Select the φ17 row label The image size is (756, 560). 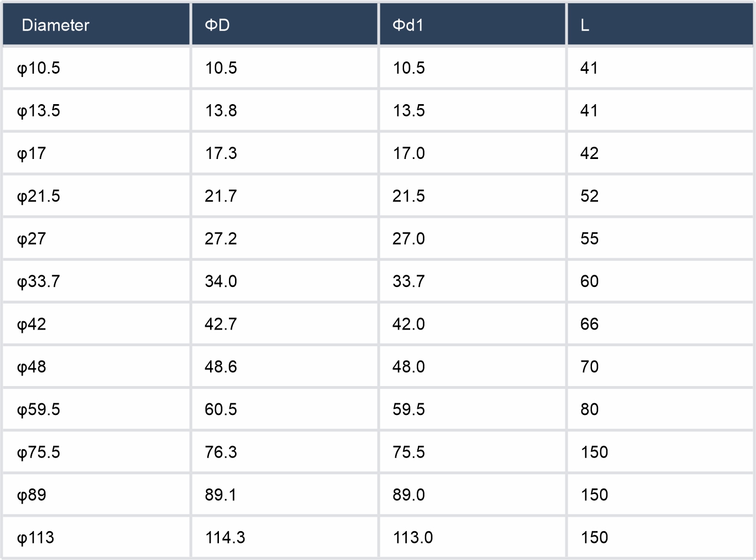coord(32,153)
